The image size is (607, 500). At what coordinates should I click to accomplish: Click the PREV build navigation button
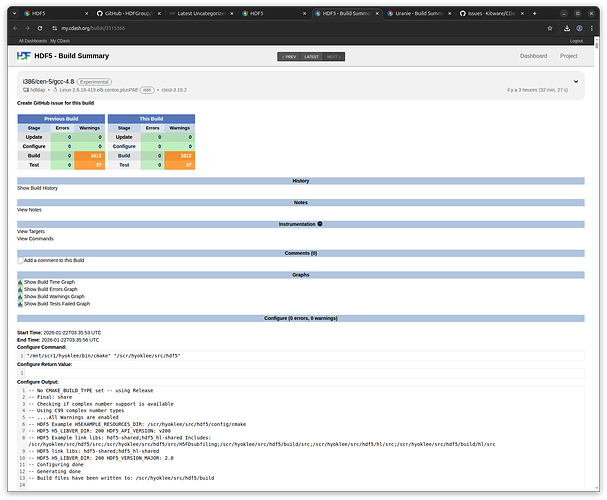click(x=289, y=56)
